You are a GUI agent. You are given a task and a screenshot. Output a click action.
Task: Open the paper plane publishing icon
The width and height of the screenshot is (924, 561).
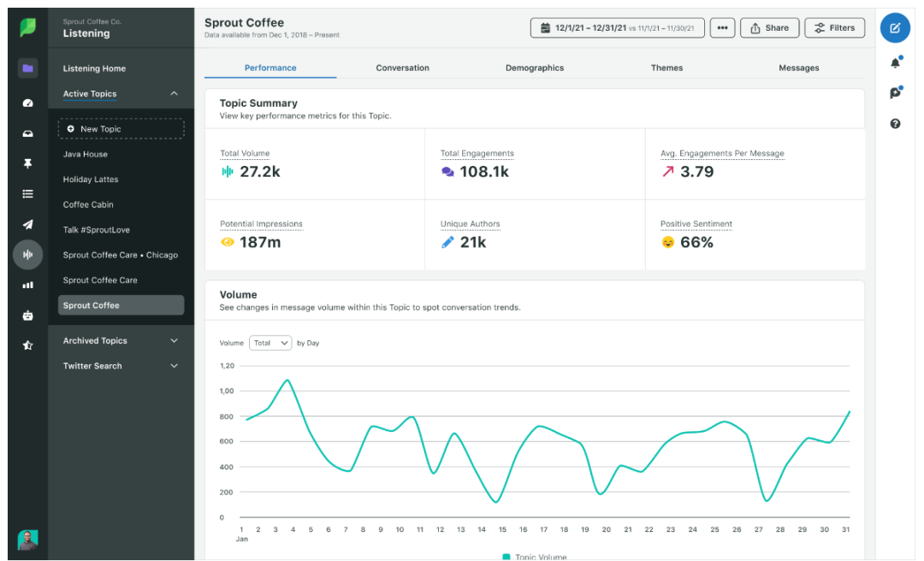pos(27,225)
